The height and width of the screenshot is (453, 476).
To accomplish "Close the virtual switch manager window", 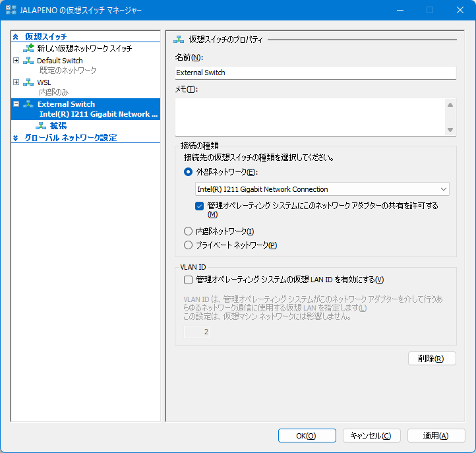I will pyautogui.click(x=460, y=10).
